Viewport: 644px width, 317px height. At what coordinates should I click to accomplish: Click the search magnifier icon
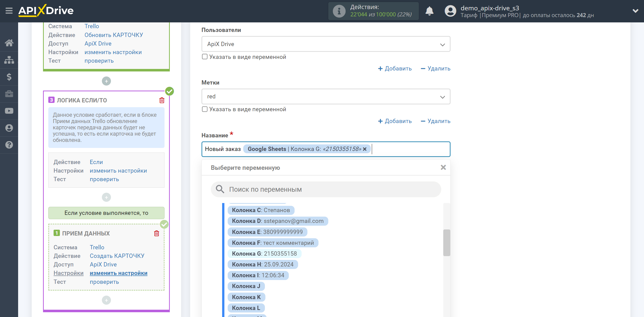click(x=220, y=189)
